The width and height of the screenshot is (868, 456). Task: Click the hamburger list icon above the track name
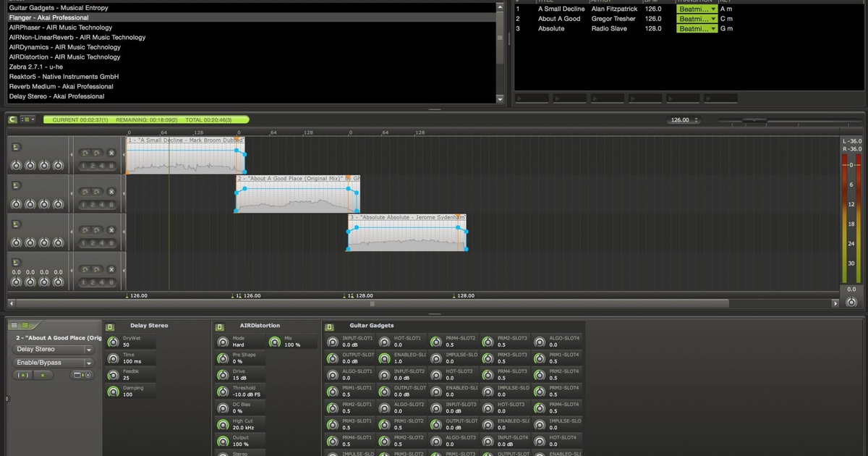coord(14,325)
